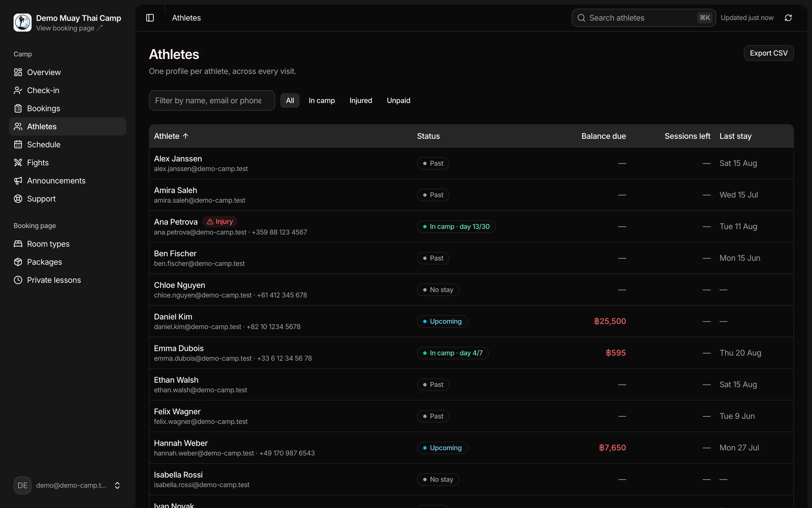Click the Demo Muay Thai Camp logo
Image resolution: width=812 pixels, height=508 pixels.
click(23, 23)
